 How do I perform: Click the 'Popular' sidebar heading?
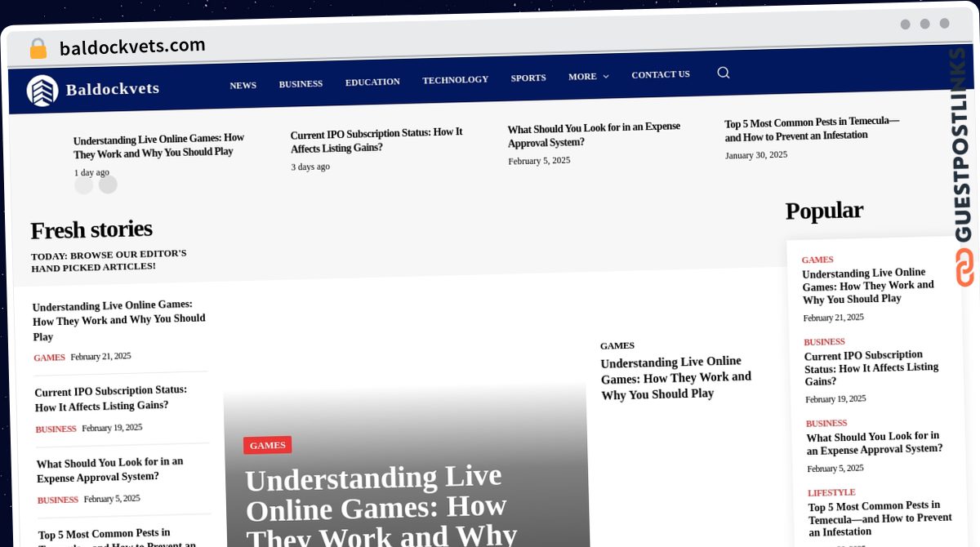point(824,210)
